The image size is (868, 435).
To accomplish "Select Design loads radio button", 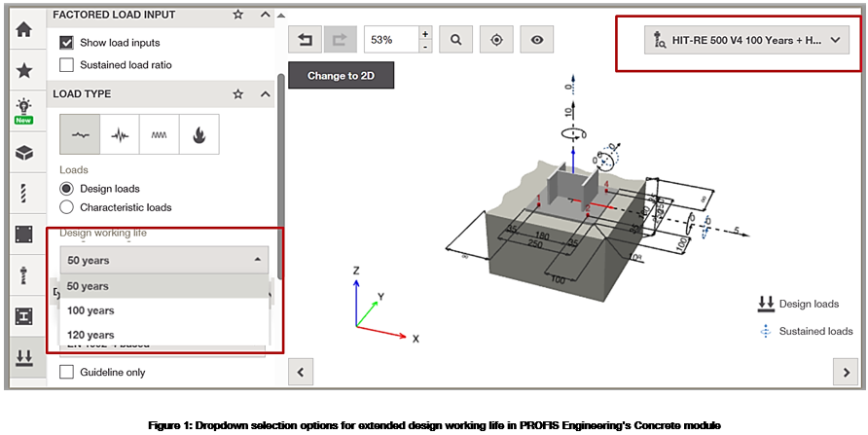I will pos(66,189).
